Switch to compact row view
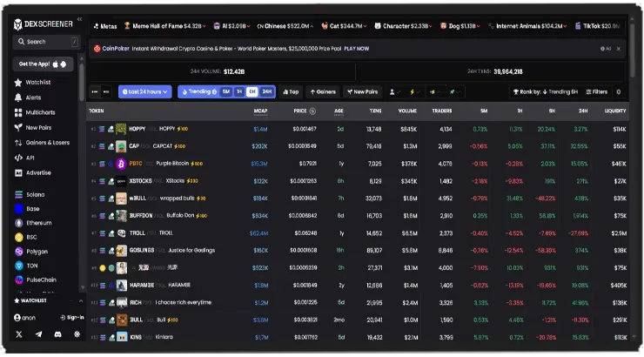Viewport: 644px width, 357px height. click(x=95, y=92)
